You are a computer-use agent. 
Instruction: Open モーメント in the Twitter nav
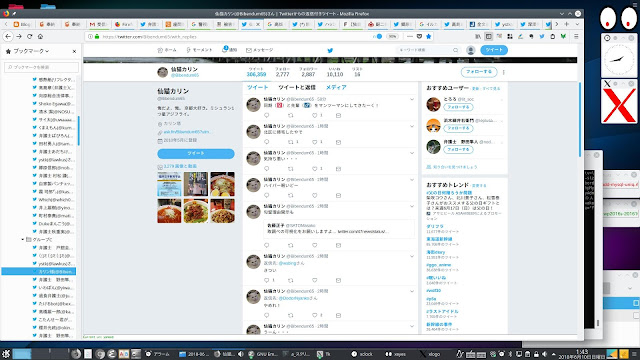199,50
